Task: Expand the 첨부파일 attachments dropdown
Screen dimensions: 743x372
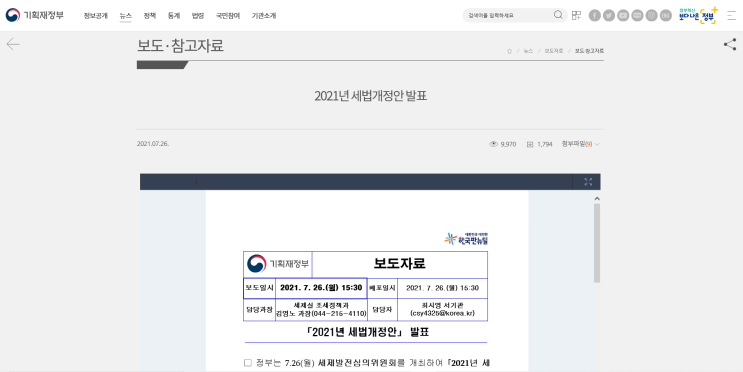Action: [580, 144]
